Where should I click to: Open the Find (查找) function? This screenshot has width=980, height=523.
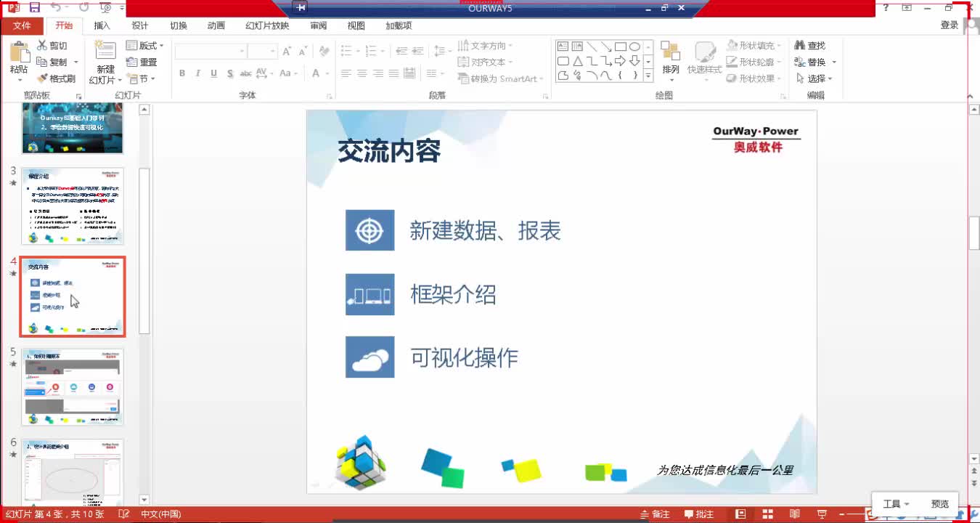tap(812, 44)
